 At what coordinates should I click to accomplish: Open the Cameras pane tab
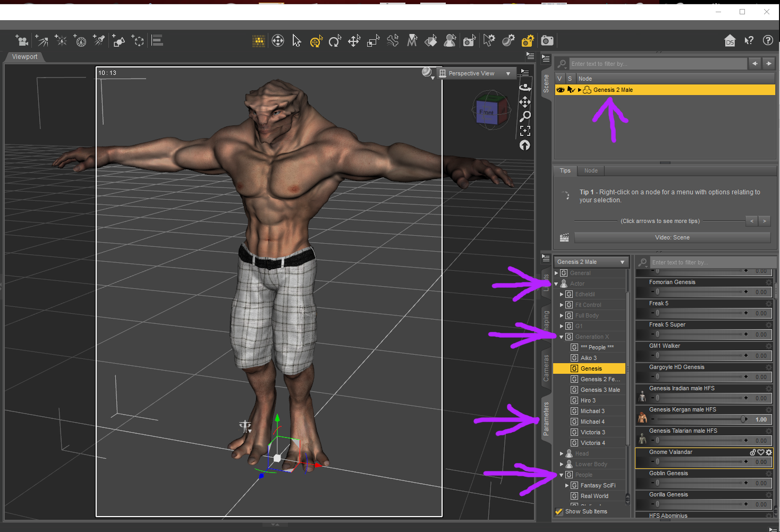click(x=546, y=368)
